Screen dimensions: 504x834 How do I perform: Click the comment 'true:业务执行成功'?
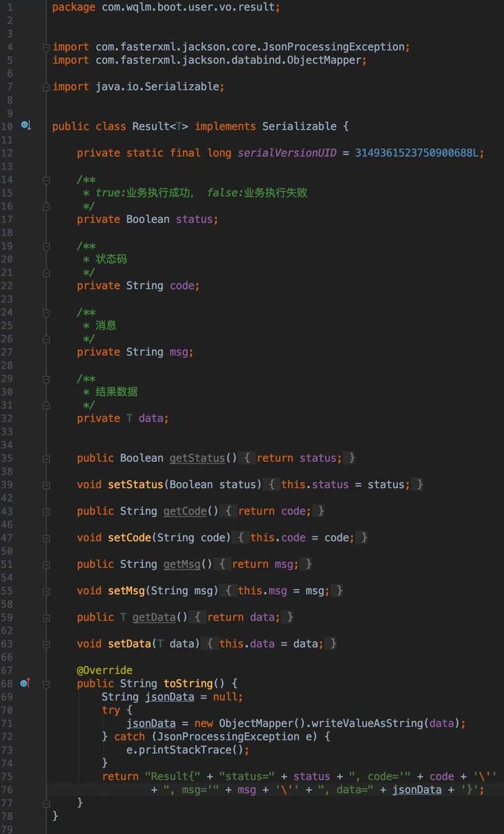[145, 192]
